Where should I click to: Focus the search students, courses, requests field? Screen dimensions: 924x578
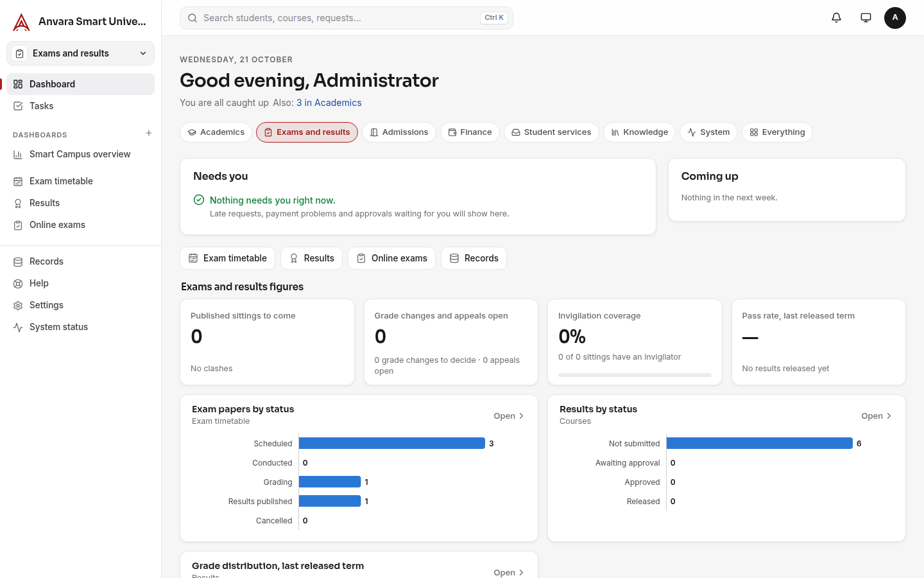pos(346,18)
